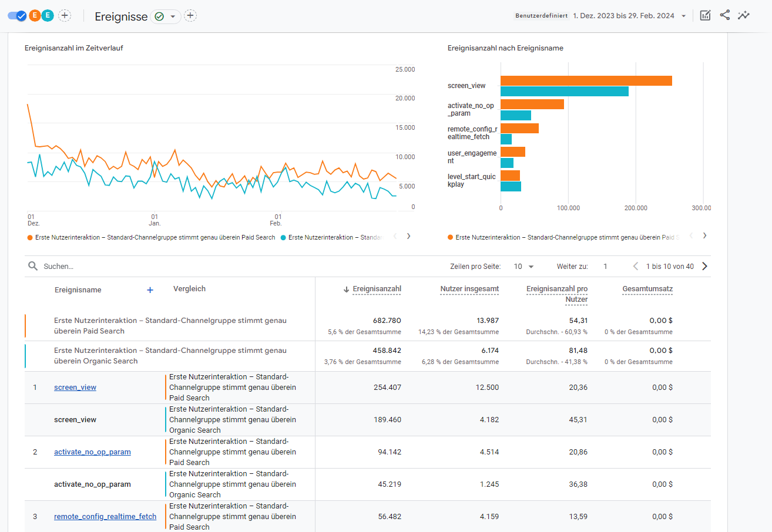Toggle the comparisons switch at top left
Screen dimensions: 772x532
(16, 16)
